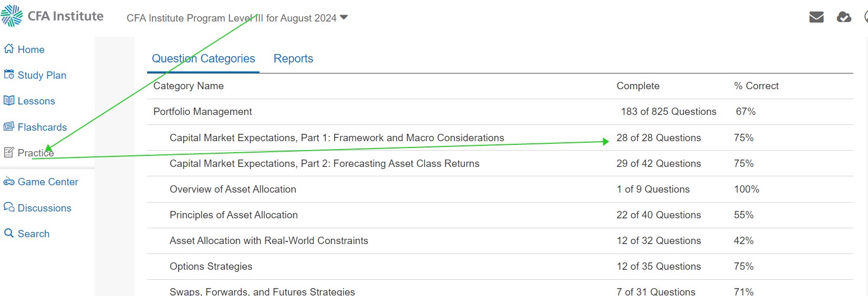868x296 pixels.
Task: Open Game Center controller icon
Action: (8, 182)
